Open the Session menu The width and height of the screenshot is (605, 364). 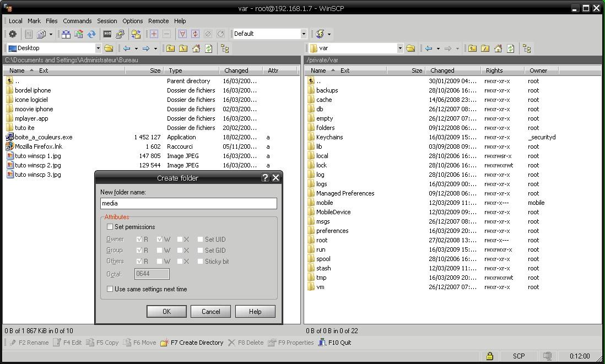coord(106,21)
